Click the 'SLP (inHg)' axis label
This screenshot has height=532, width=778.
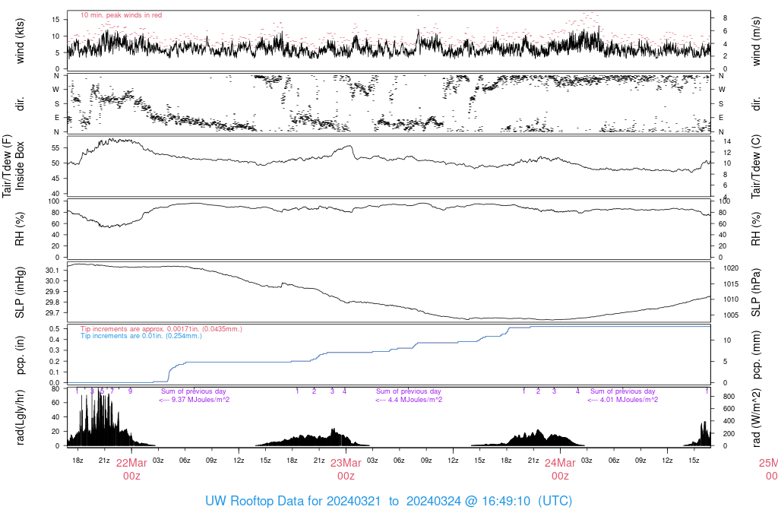pos(20,293)
